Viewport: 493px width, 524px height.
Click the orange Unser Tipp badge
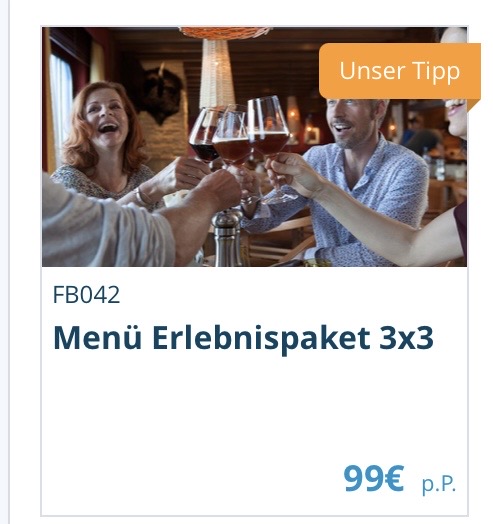[400, 71]
